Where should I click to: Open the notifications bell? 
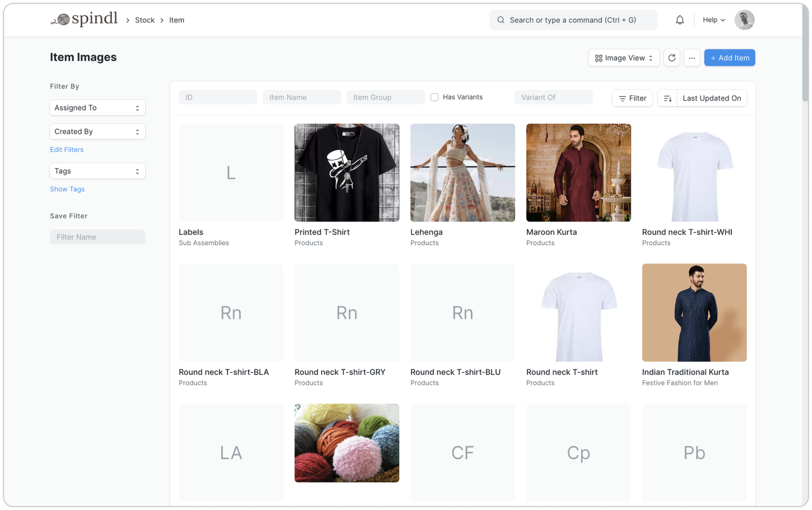(680, 20)
